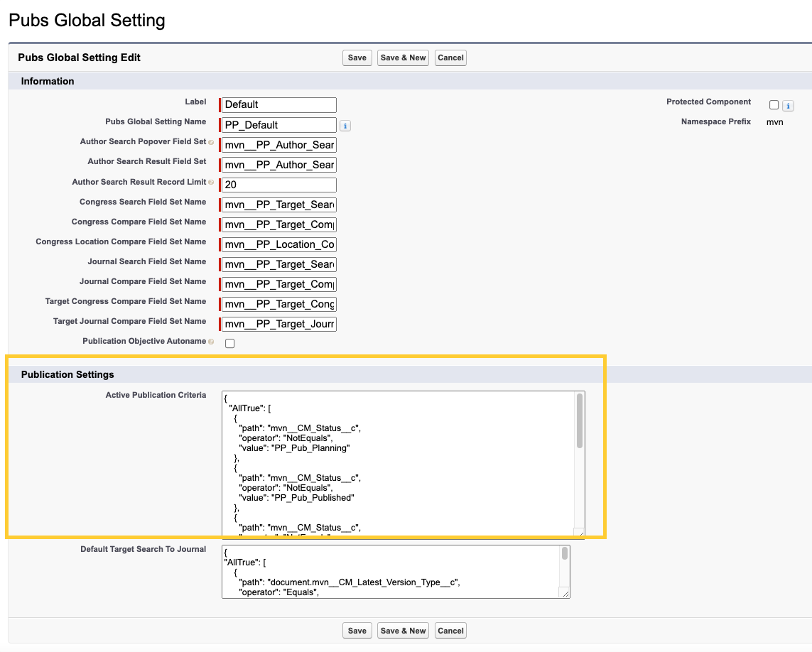The image size is (812, 652).
Task: Click the top Save button
Action: pyautogui.click(x=357, y=58)
